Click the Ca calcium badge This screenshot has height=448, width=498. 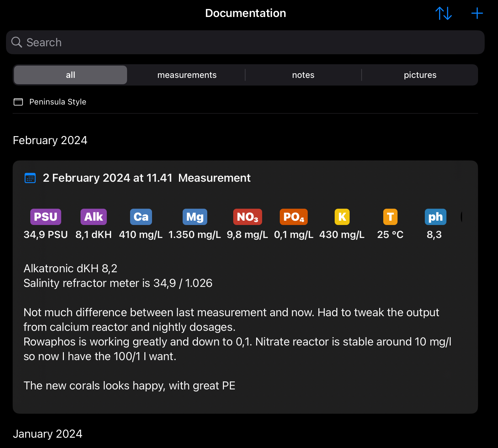click(x=141, y=217)
